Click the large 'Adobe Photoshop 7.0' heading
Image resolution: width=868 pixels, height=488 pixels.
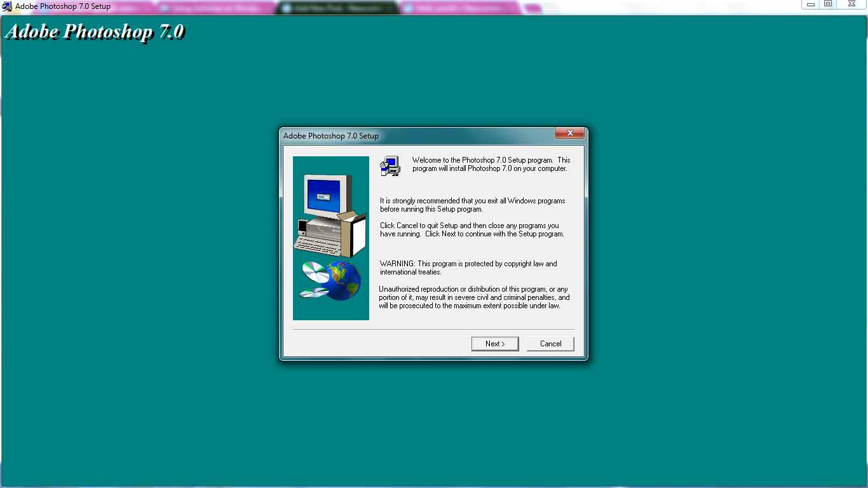(x=95, y=32)
